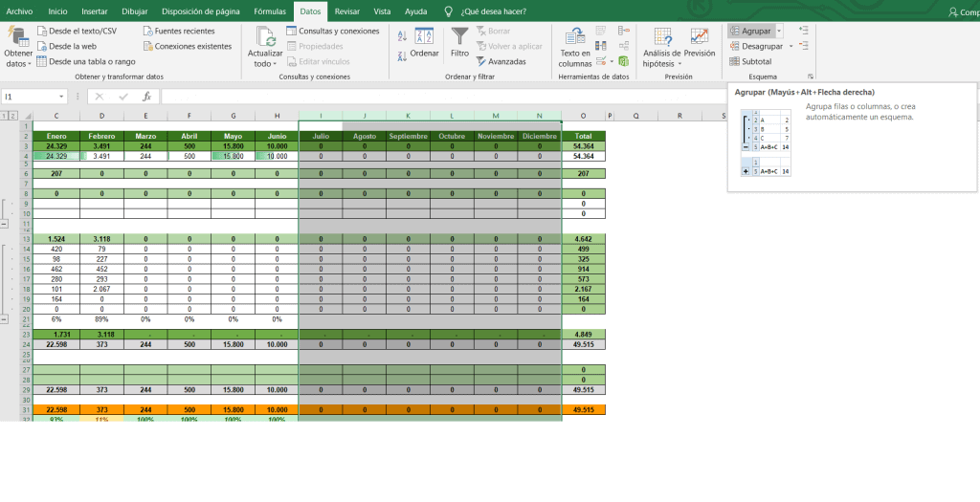Click the Análisis de hipótesis icon
This screenshot has height=502, width=980.
(662, 37)
